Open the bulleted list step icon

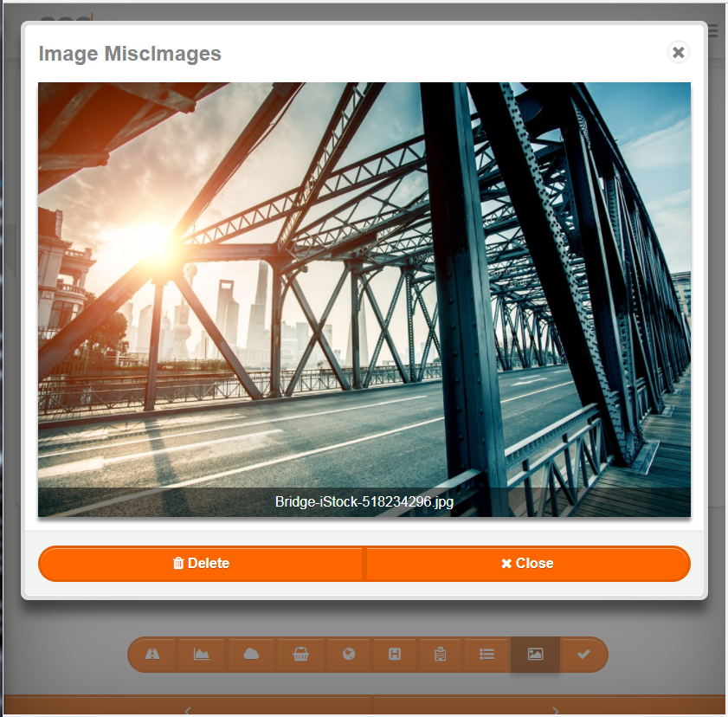[486, 655]
